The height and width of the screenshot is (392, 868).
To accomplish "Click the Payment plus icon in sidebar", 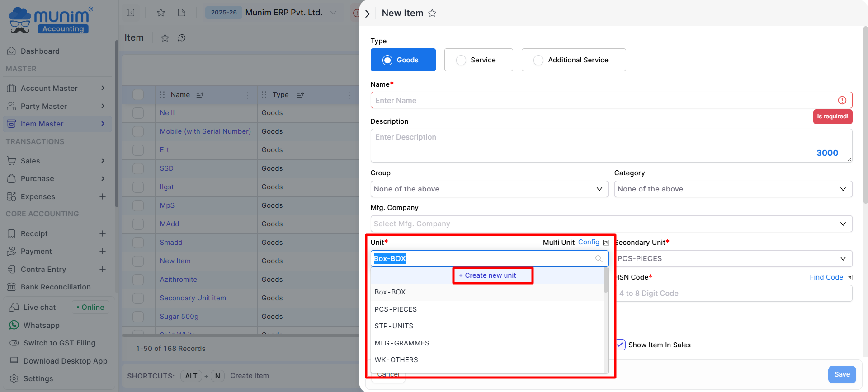I will (x=103, y=251).
